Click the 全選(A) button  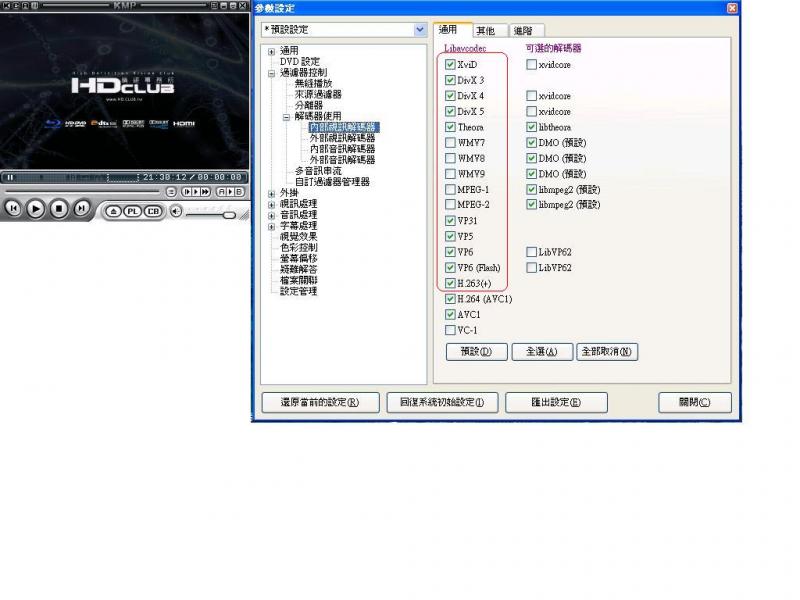(x=542, y=352)
